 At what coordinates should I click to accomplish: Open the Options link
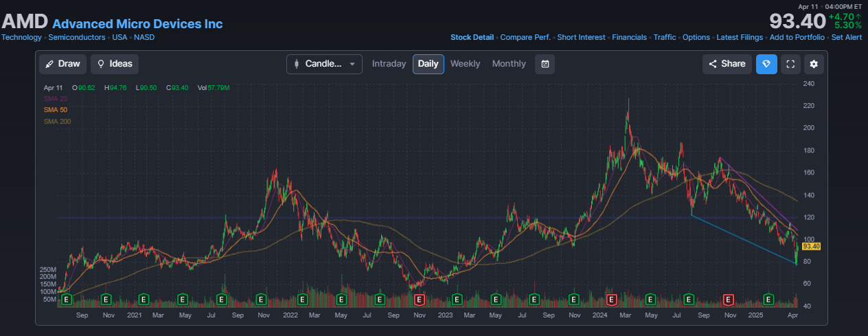click(696, 37)
